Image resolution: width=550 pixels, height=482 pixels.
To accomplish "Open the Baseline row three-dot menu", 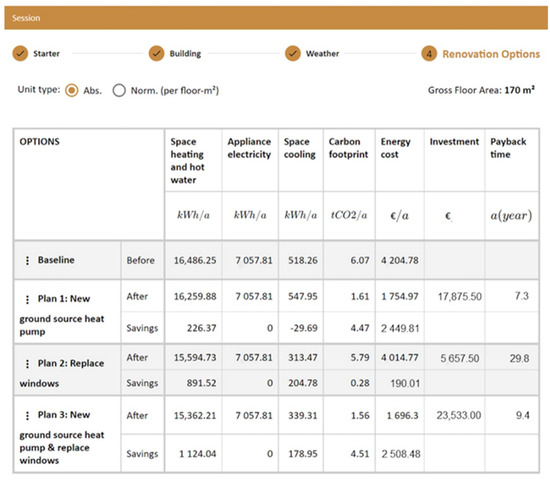I will 27,260.
